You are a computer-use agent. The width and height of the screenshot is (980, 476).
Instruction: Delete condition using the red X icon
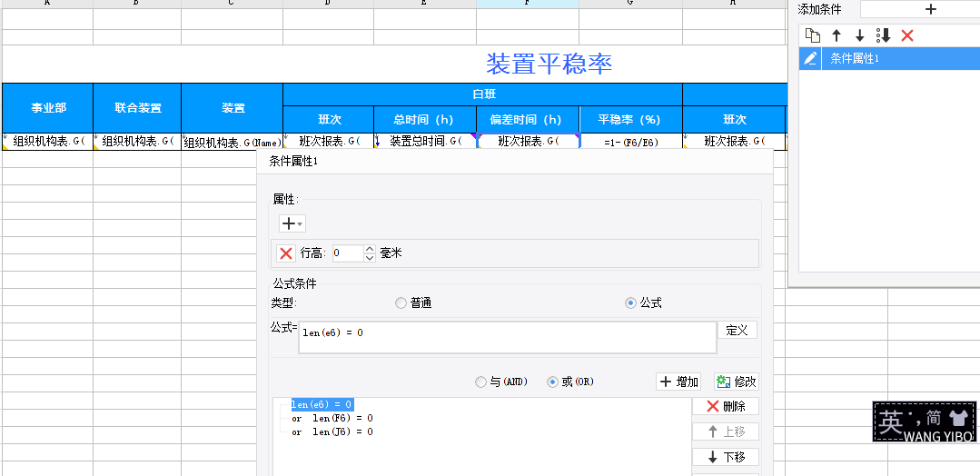tap(907, 35)
